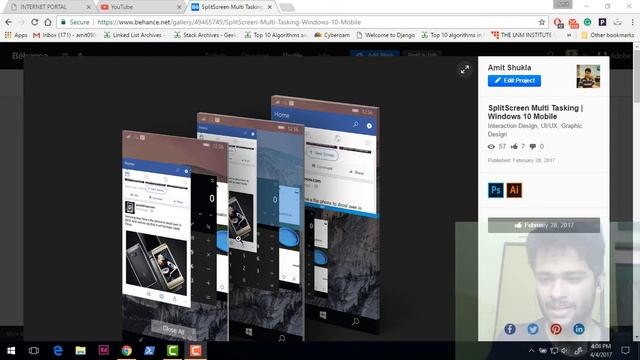
Task: Show hidden system tray icons
Action: point(531,351)
